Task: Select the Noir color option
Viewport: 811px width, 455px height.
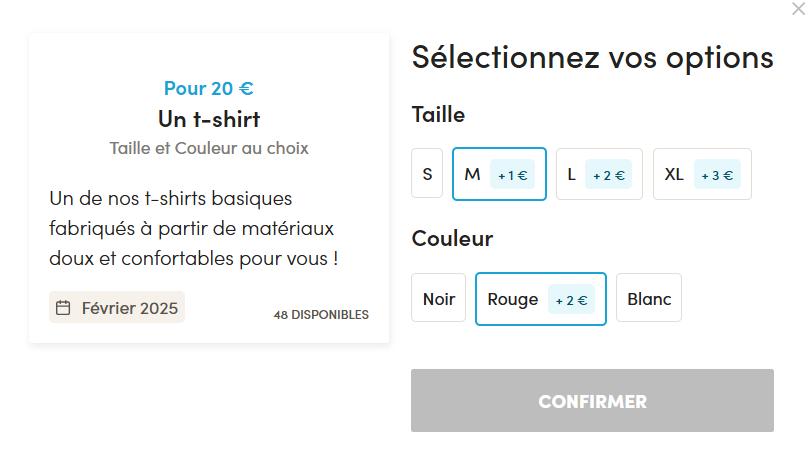Action: [439, 298]
